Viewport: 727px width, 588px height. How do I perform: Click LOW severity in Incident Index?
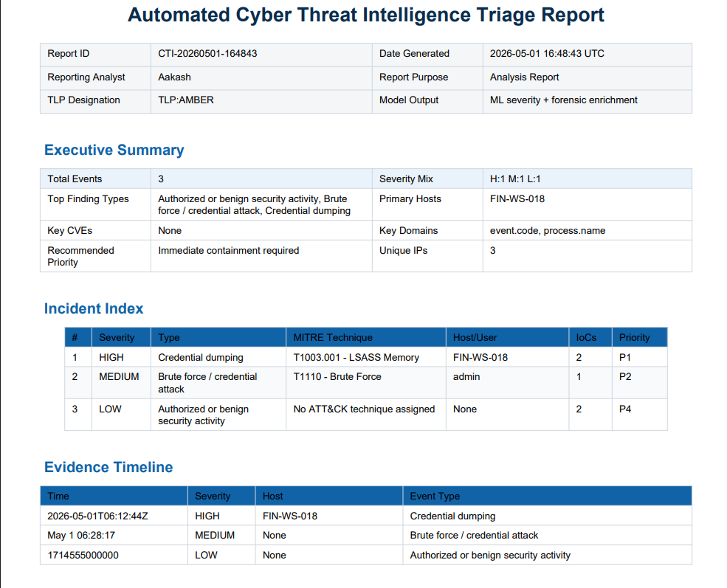pos(110,409)
